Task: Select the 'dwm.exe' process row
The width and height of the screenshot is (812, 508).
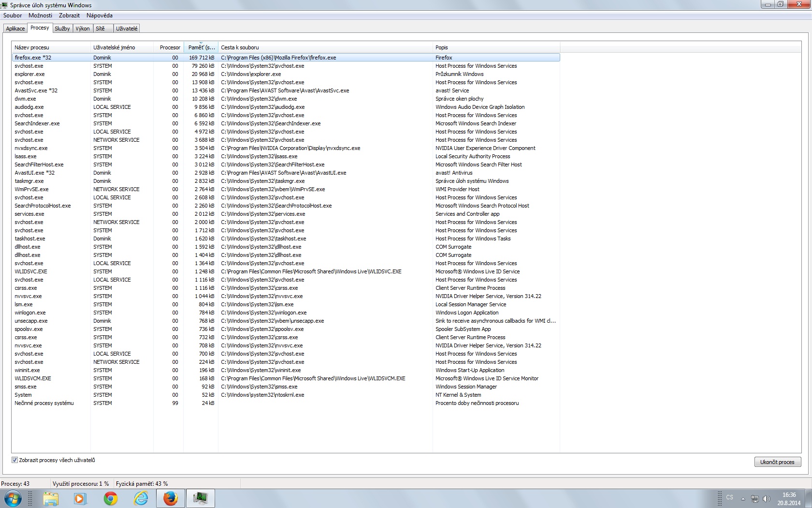Action: [286, 99]
